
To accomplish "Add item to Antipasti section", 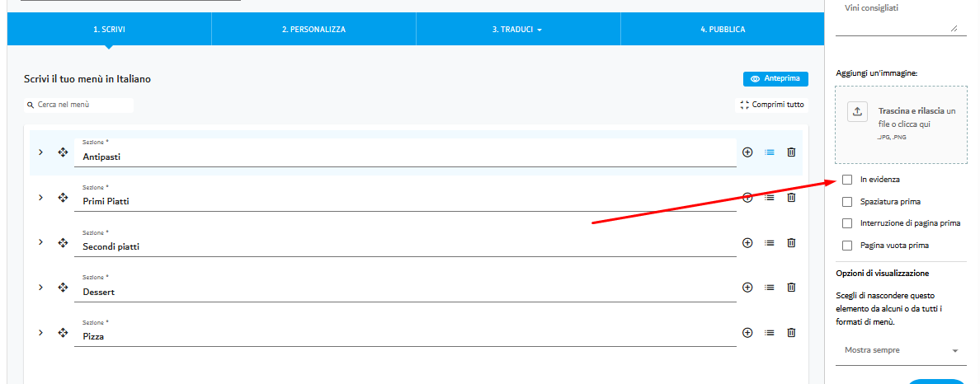I will pyautogui.click(x=747, y=152).
